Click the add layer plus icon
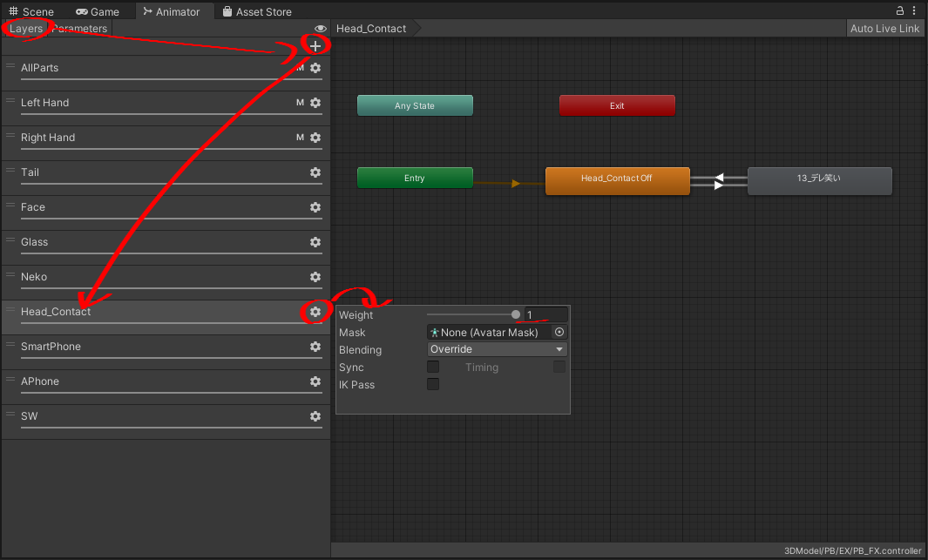This screenshot has height=560, width=928. click(315, 46)
